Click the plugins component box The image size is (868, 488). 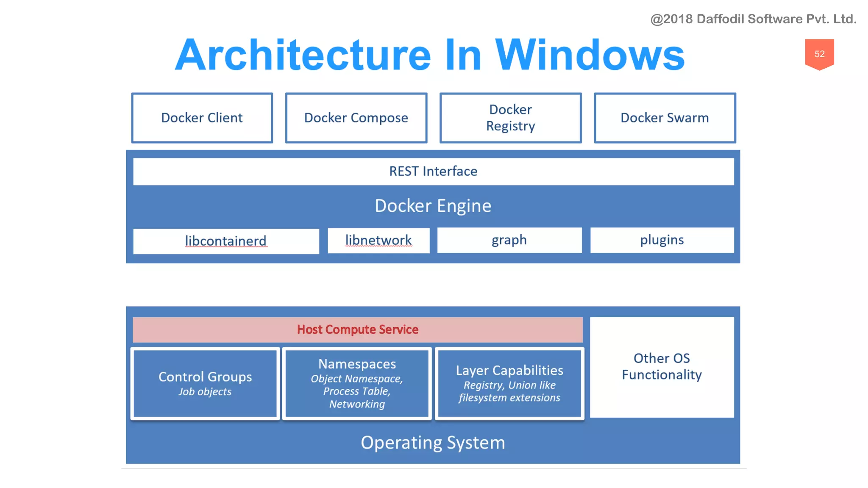coord(662,240)
